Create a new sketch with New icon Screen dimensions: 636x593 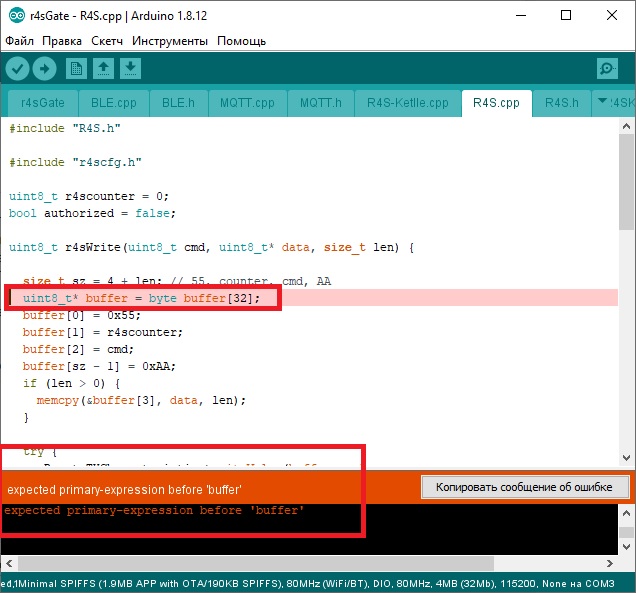pyautogui.click(x=76, y=68)
